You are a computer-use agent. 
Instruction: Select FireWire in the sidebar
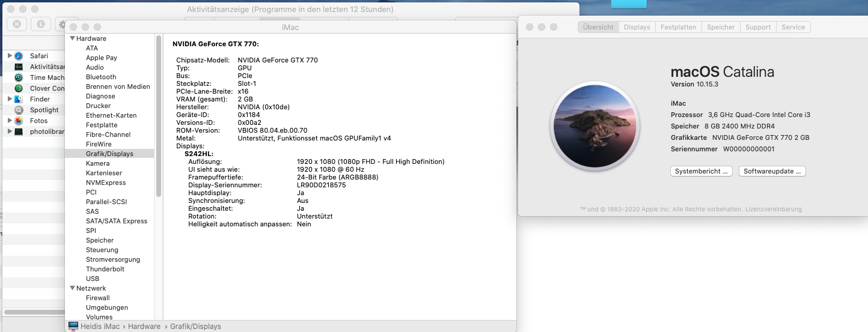[x=99, y=144]
